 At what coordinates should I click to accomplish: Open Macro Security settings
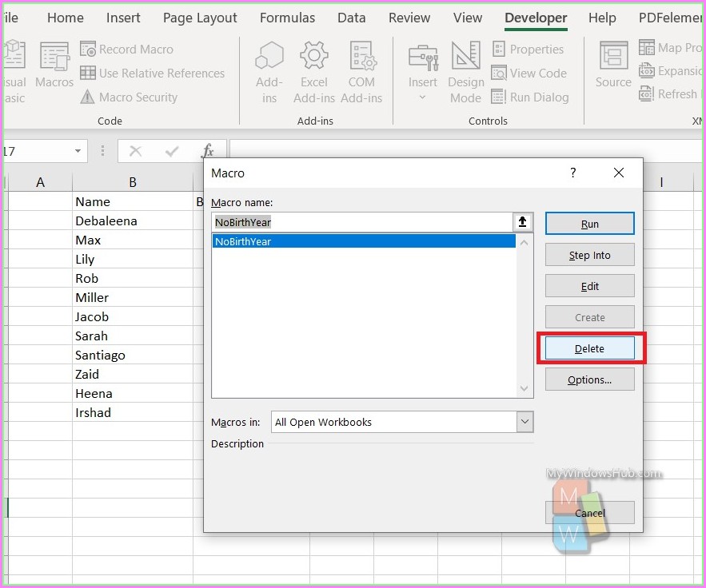point(129,97)
